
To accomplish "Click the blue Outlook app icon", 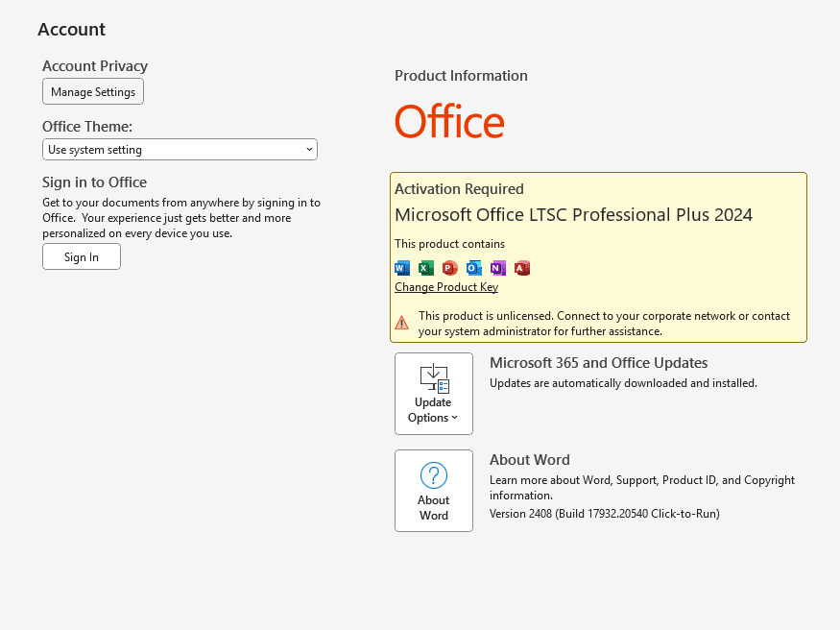I will point(474,268).
